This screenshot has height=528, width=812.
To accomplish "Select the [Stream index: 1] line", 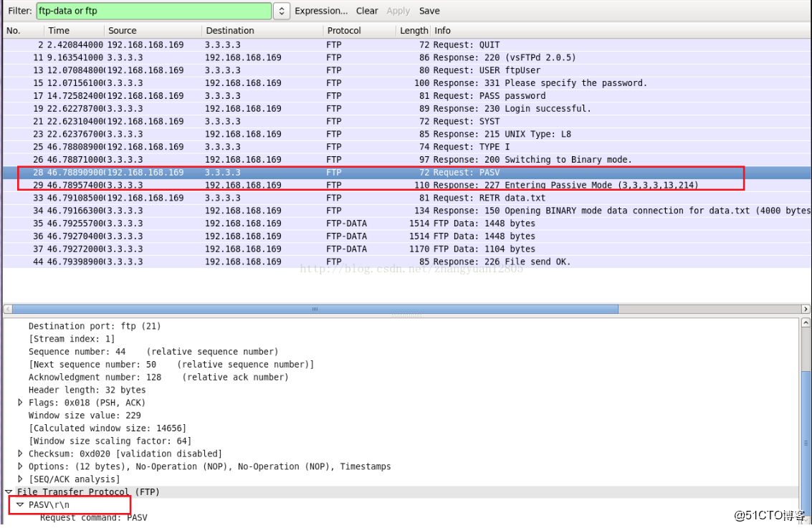I will [x=72, y=339].
